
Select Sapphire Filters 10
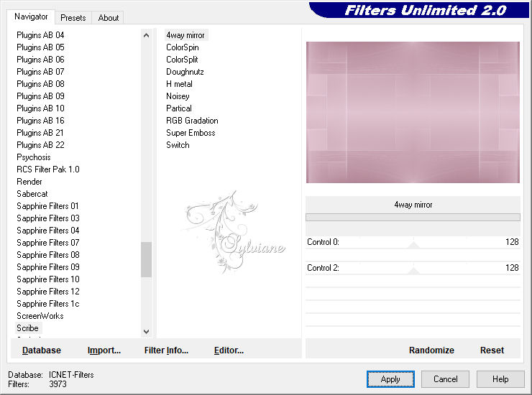48,279
